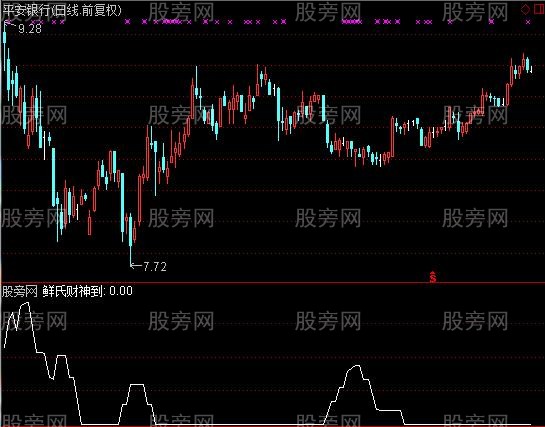
Task: Open the red S marker on the chart baseline
Action: click(433, 277)
